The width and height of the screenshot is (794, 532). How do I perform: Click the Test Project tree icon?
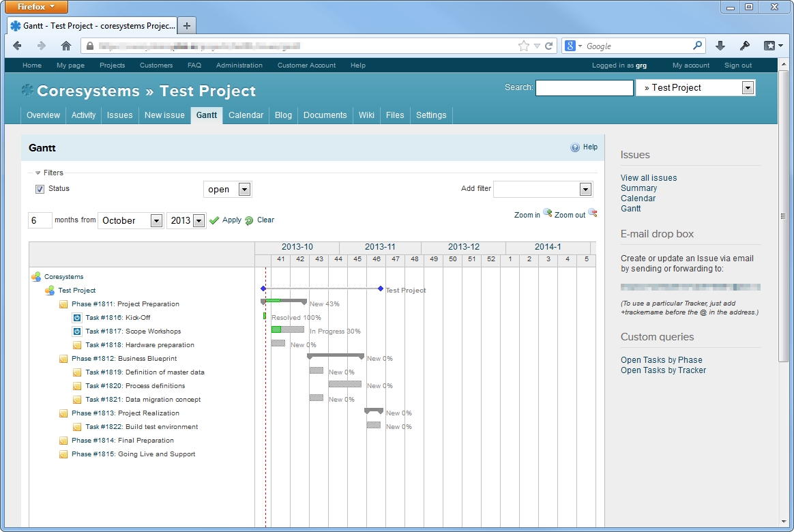click(x=50, y=291)
